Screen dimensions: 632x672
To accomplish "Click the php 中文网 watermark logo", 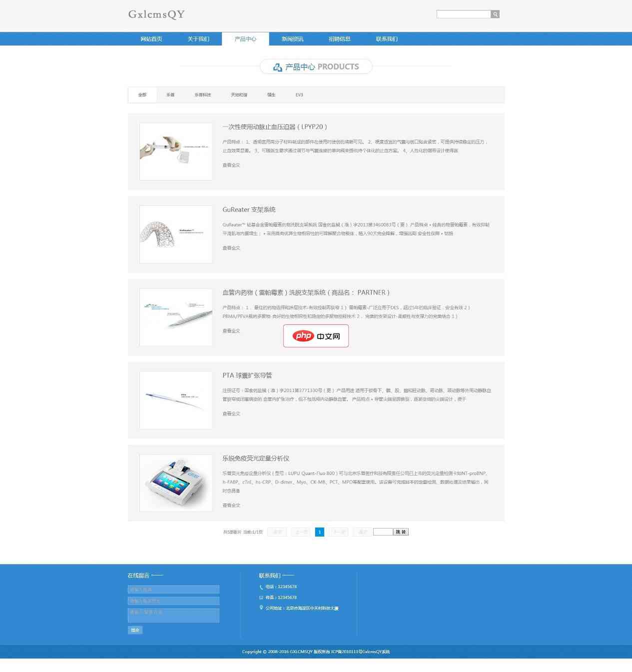I will point(316,336).
